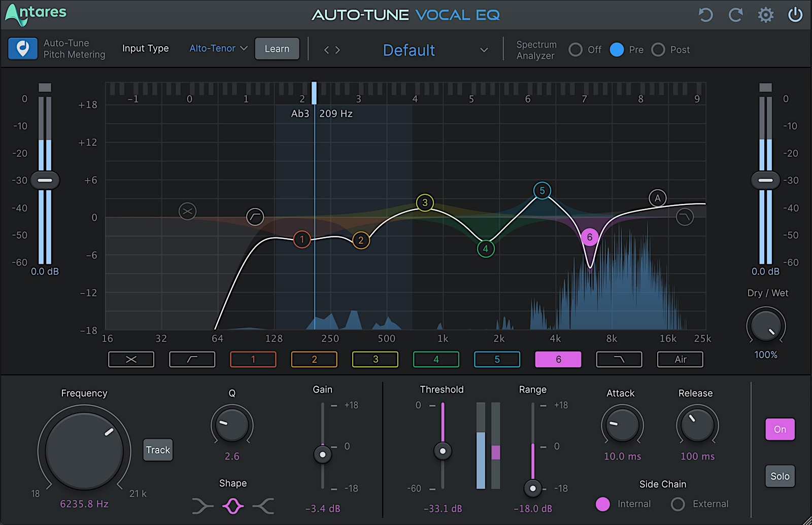Select the bell shape icon

pos(233,506)
